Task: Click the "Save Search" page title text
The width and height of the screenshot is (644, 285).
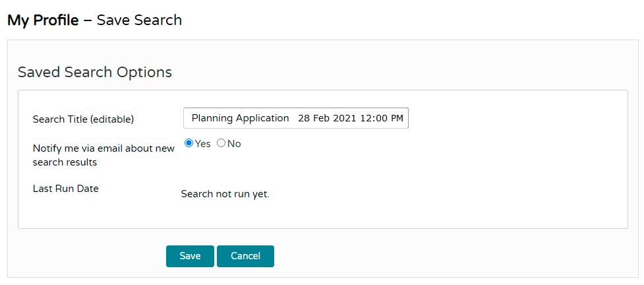Action: (x=139, y=20)
